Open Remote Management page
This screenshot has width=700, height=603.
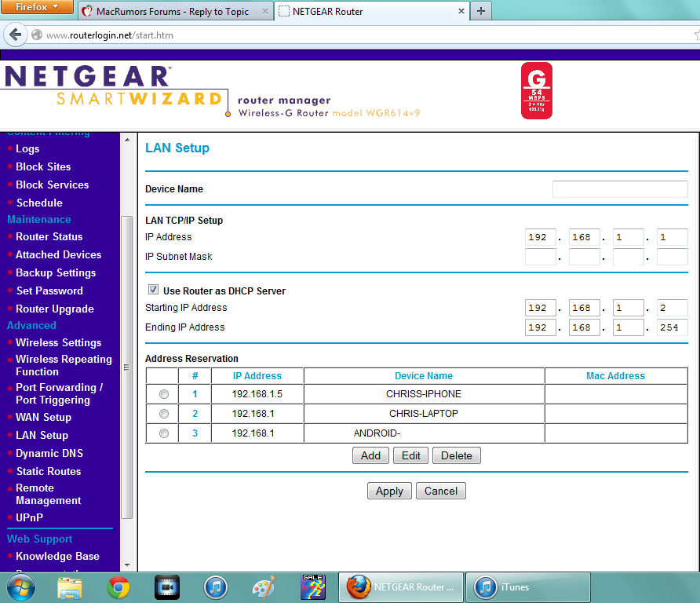point(48,495)
